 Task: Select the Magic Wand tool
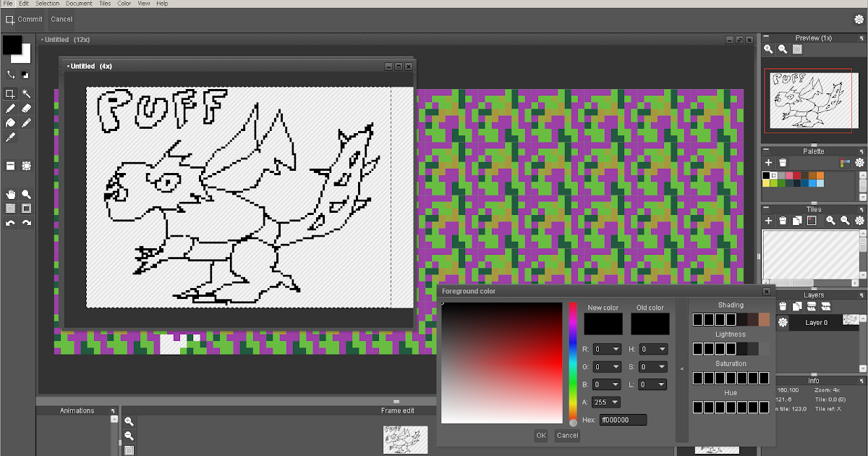pos(26,94)
